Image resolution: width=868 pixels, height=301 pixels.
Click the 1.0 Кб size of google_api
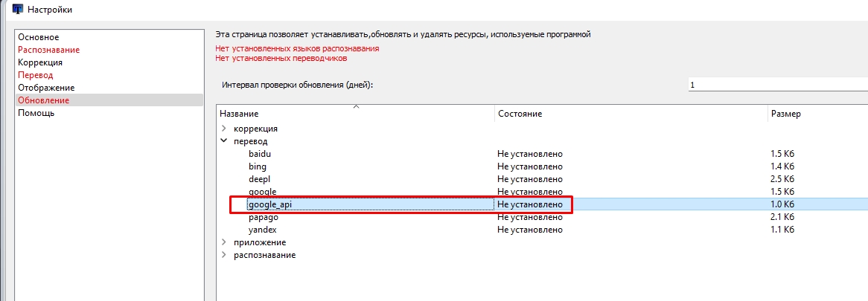click(x=782, y=204)
